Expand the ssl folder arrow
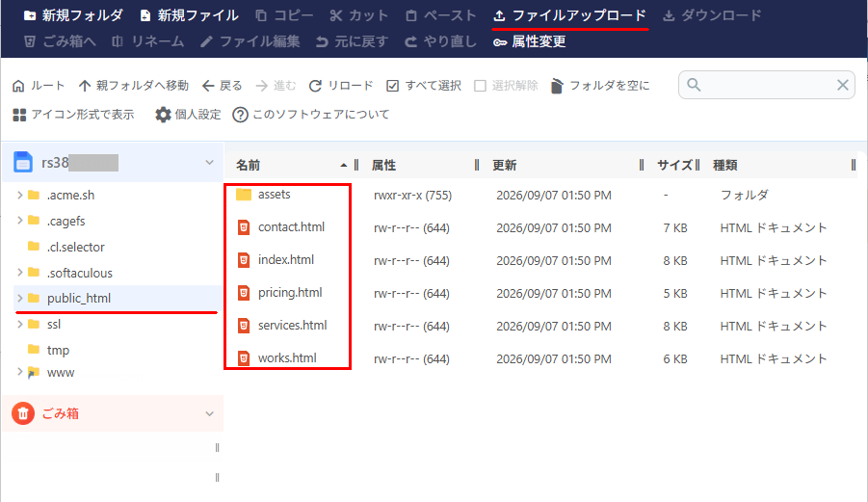 (20, 324)
